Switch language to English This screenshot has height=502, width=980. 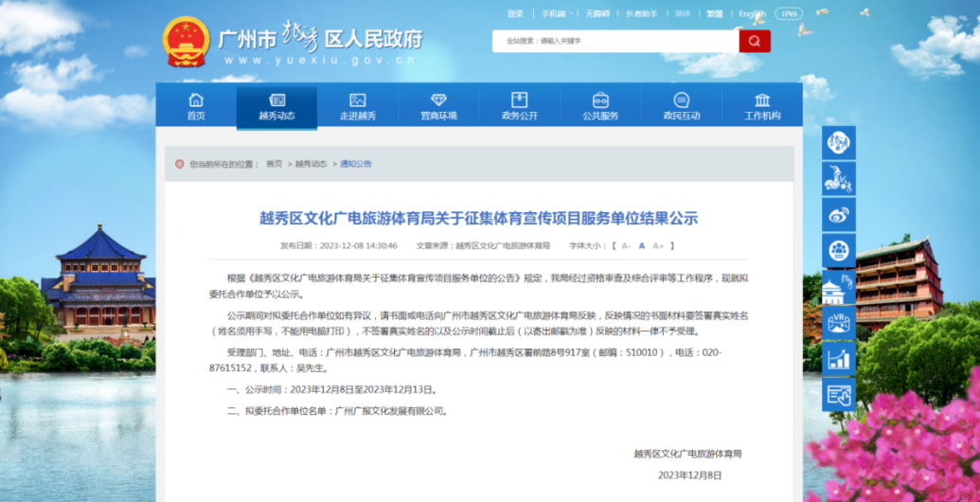[x=752, y=14]
